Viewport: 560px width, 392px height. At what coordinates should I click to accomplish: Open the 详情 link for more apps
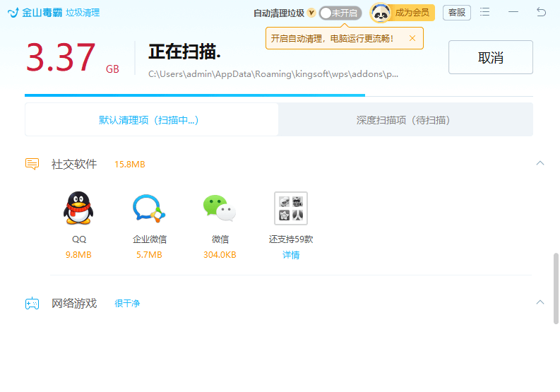291,255
